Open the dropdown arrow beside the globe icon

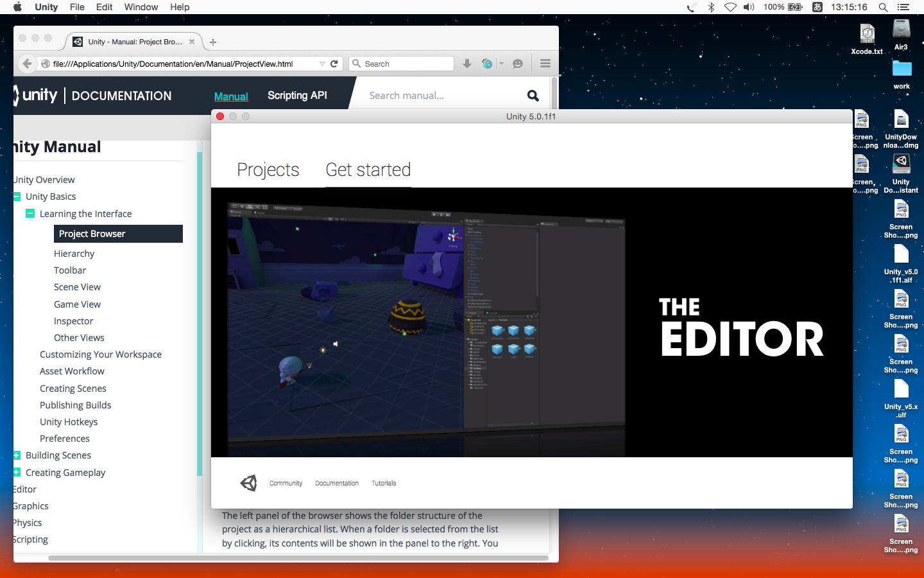pos(501,64)
